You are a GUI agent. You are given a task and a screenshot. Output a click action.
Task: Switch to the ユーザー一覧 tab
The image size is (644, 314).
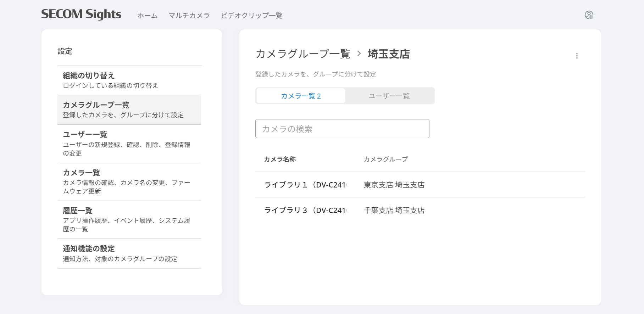[x=389, y=96]
